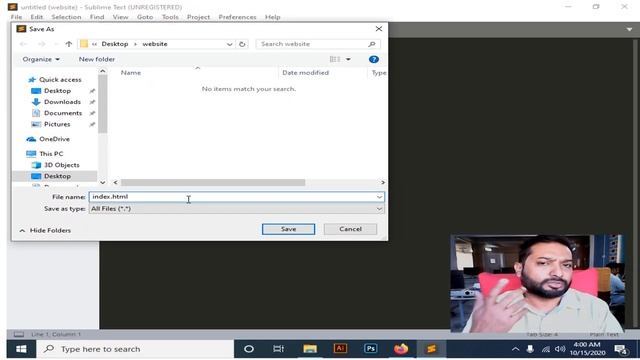Change the view layout icon
The image size is (640, 360).
(x=335, y=59)
